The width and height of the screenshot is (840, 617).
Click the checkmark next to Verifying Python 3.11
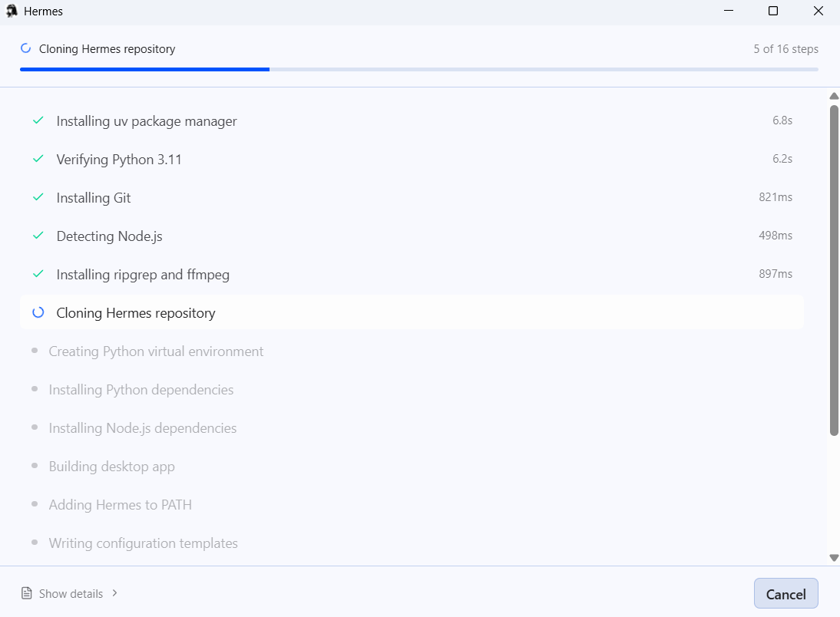pos(38,159)
